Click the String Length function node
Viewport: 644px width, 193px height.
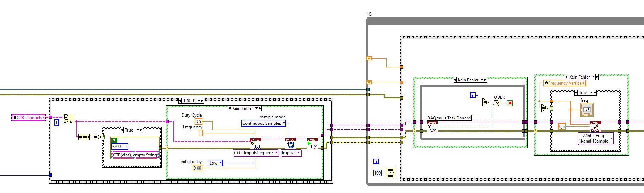84,137
